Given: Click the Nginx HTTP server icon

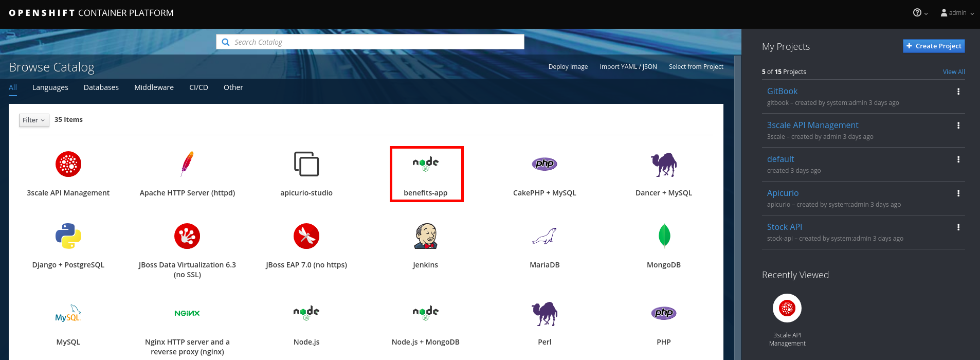Looking at the screenshot, I should 187,313.
